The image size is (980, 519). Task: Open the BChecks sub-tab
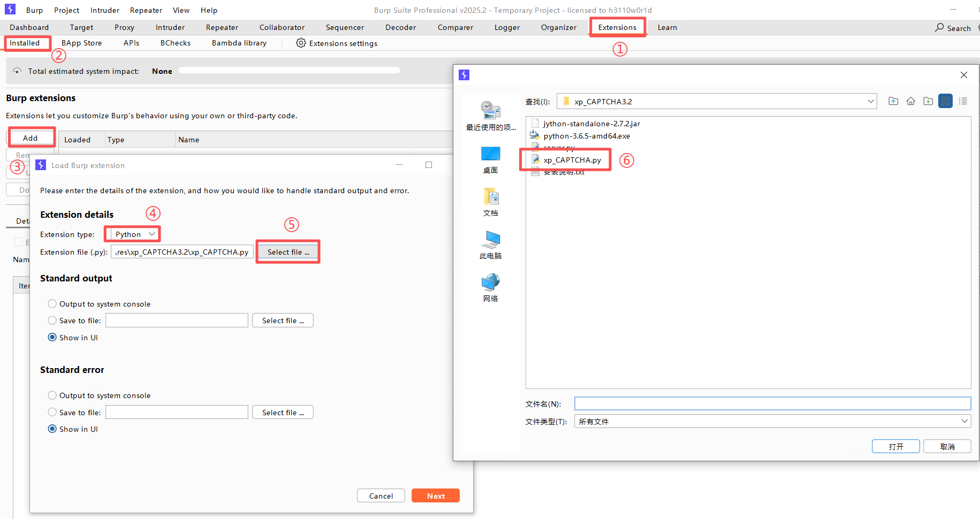(x=176, y=43)
